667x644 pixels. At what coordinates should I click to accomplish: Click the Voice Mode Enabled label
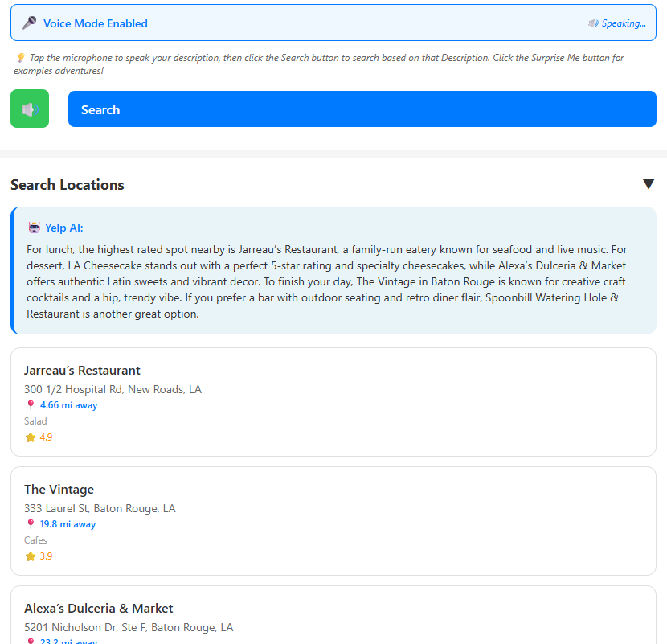point(96,23)
